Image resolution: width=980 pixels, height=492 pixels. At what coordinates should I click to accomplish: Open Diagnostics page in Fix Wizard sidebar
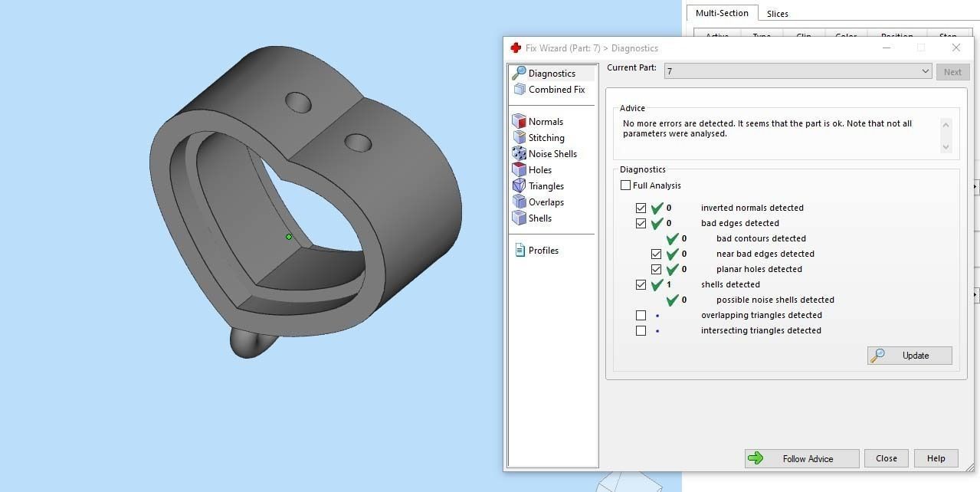pyautogui.click(x=552, y=74)
